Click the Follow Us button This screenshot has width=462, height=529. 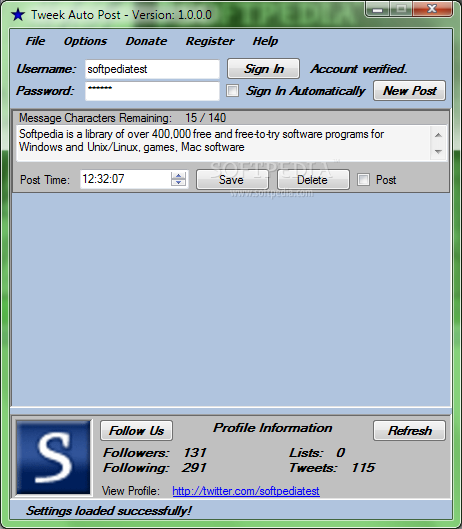click(x=136, y=430)
